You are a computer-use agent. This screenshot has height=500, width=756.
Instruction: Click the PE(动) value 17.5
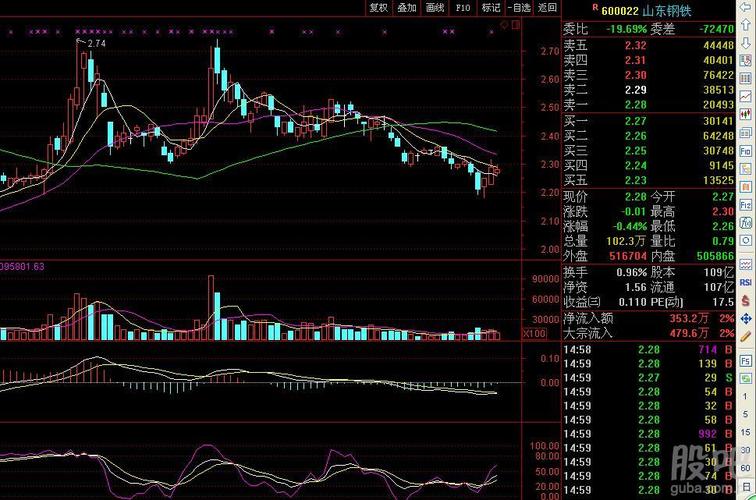723,302
